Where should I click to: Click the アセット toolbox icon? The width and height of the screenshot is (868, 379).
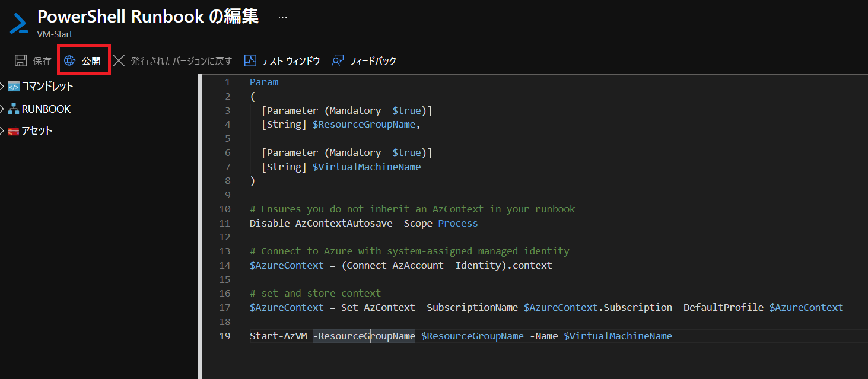pos(14,131)
